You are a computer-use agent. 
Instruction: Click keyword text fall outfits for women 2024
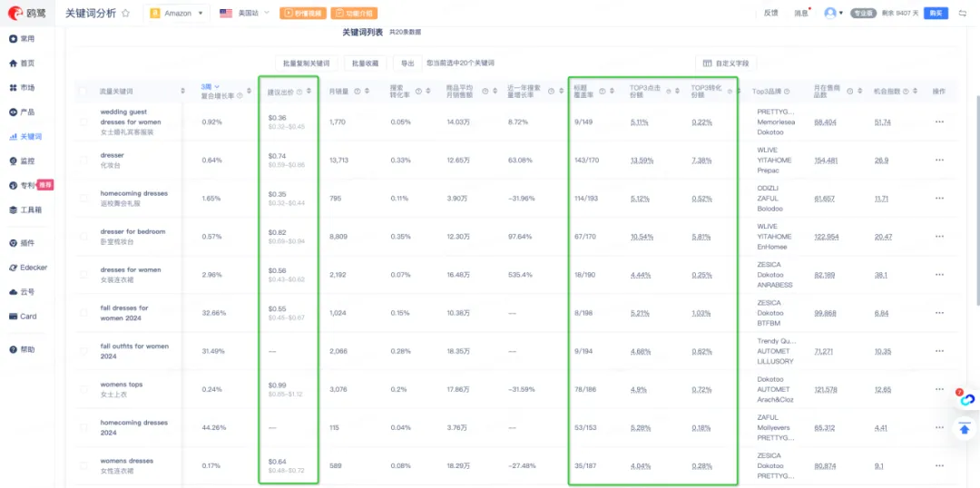point(134,351)
